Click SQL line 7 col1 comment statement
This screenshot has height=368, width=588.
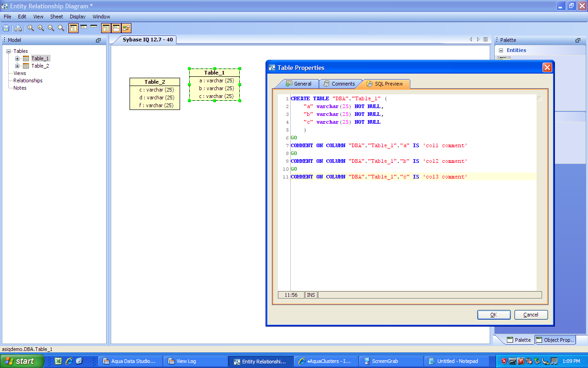pyautogui.click(x=379, y=145)
